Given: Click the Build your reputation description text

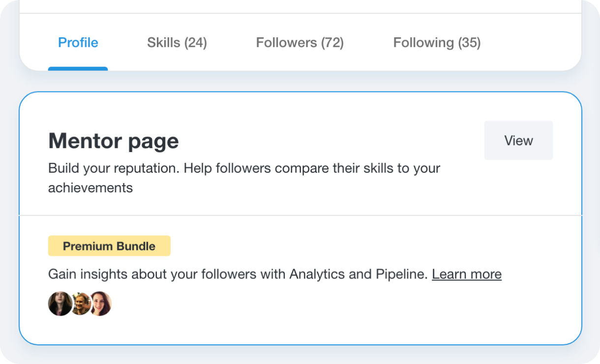Looking at the screenshot, I should click(x=244, y=178).
